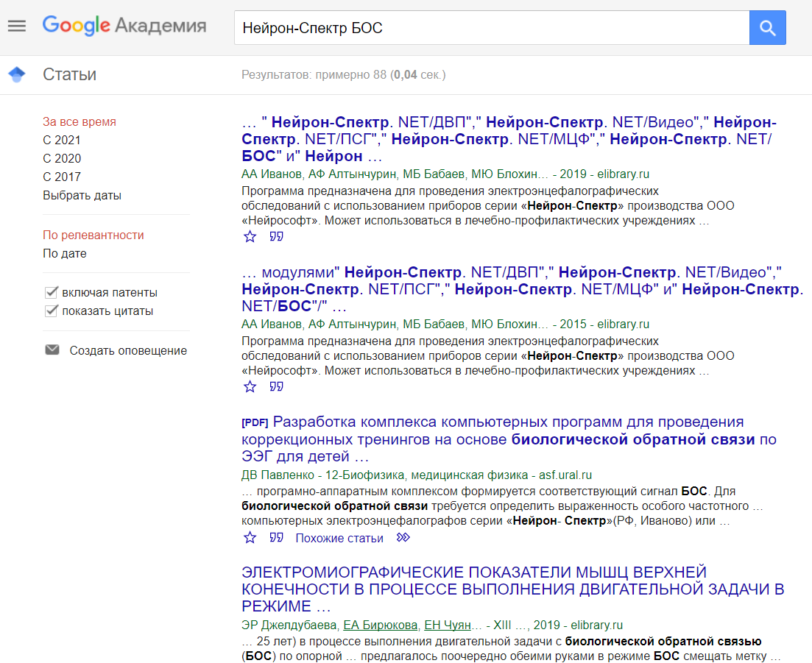812x663 pixels.
Task: Filter results 'С 2020'
Action: pyautogui.click(x=62, y=158)
